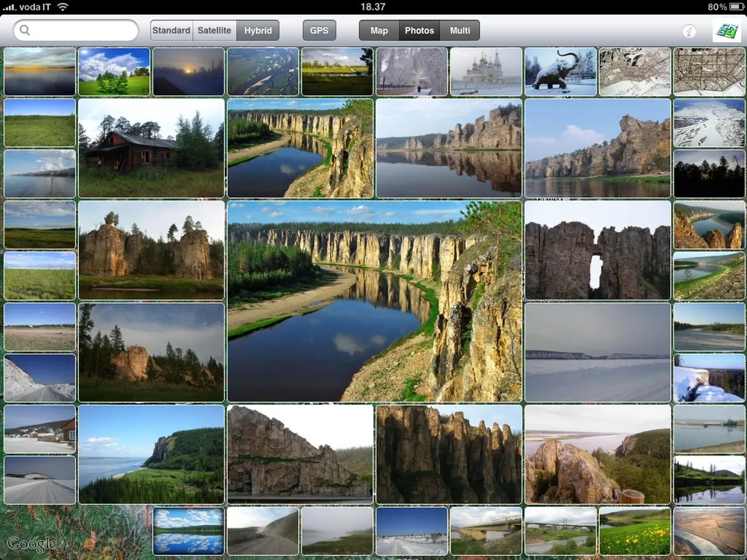Open the bridge thumbnail in bottom row
This screenshot has width=747, height=560.
[486, 531]
